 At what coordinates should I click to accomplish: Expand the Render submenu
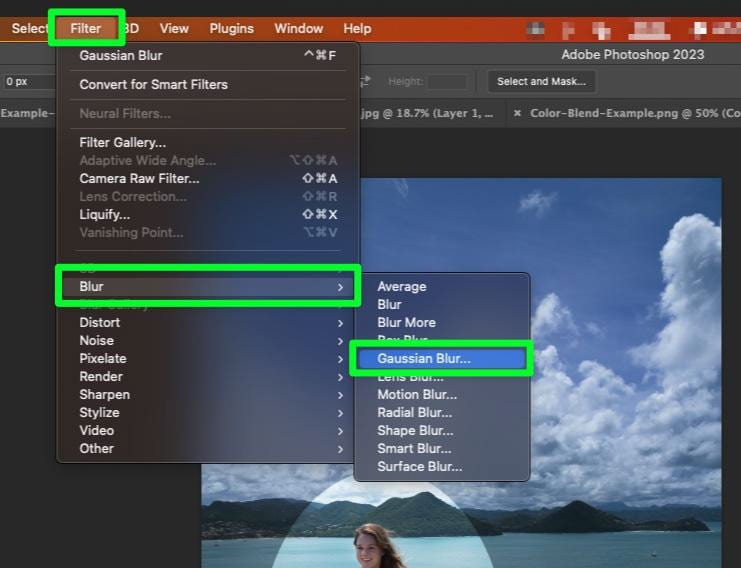point(208,376)
